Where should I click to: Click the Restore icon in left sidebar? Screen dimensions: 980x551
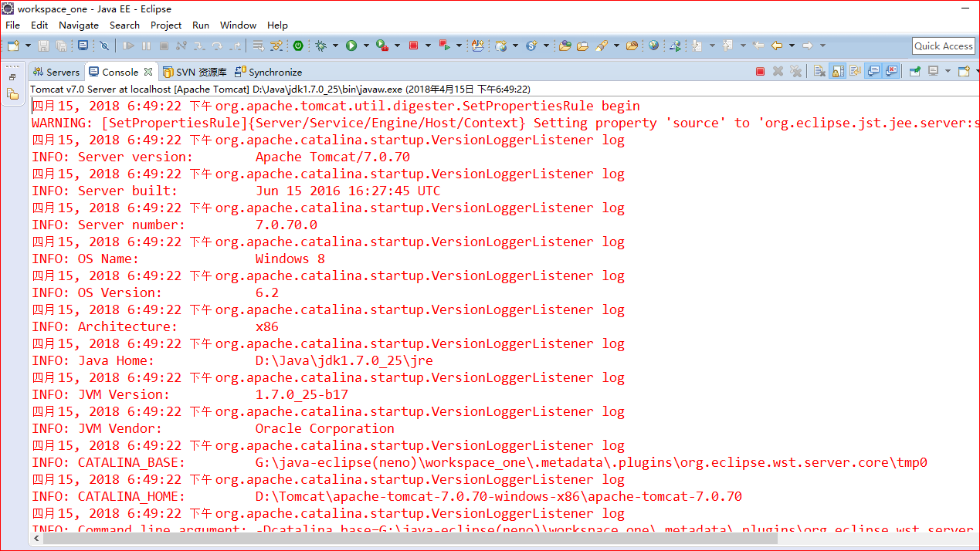click(12, 77)
